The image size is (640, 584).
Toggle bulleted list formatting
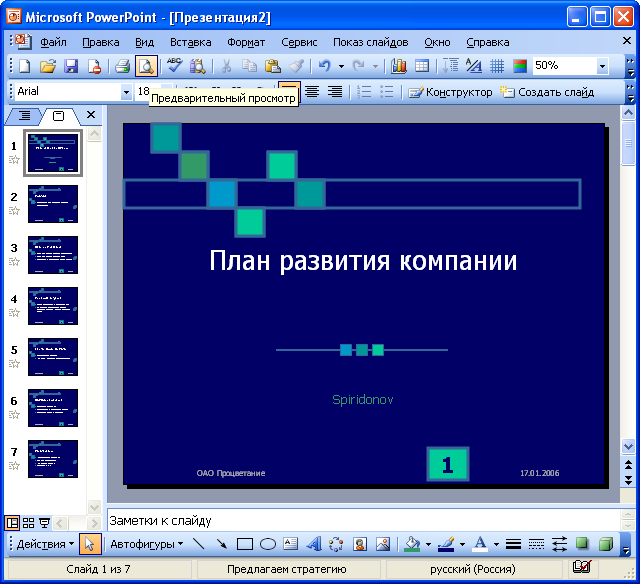(387, 91)
